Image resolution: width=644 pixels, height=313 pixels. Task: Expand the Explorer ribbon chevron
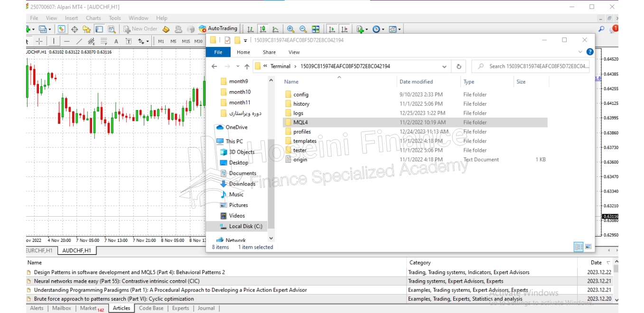tap(580, 52)
